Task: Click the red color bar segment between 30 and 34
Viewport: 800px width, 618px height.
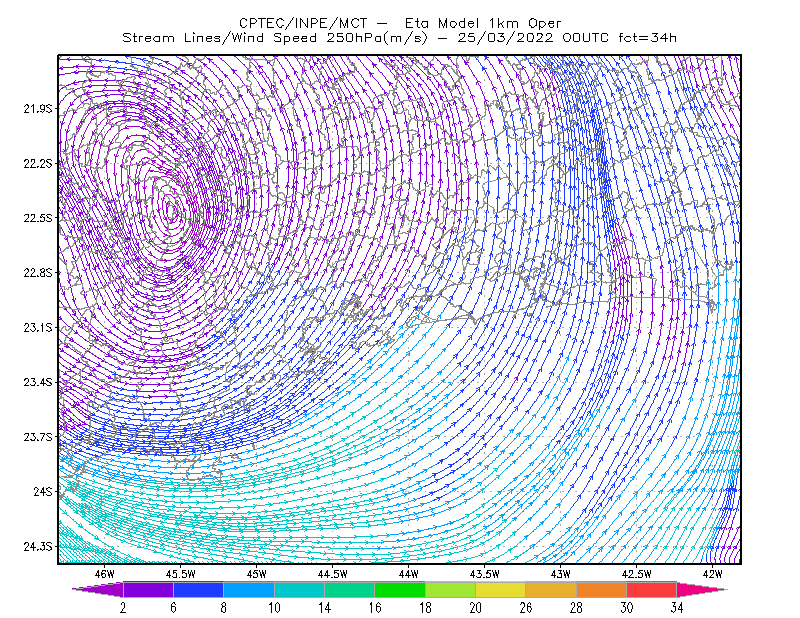Action: point(652,589)
